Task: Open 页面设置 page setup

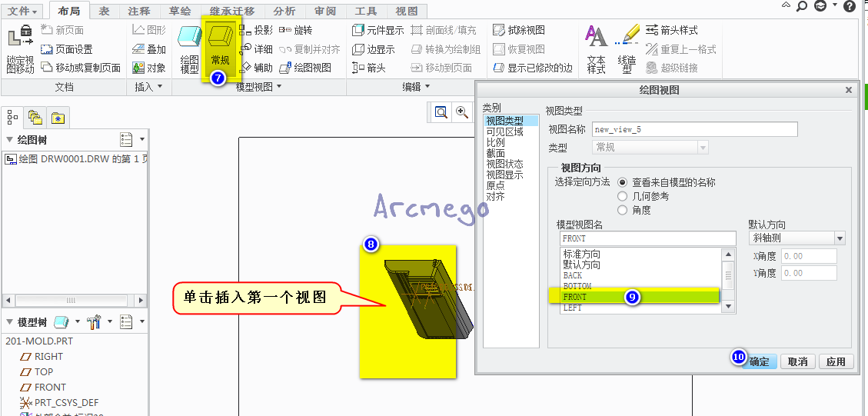Action: pos(67,49)
